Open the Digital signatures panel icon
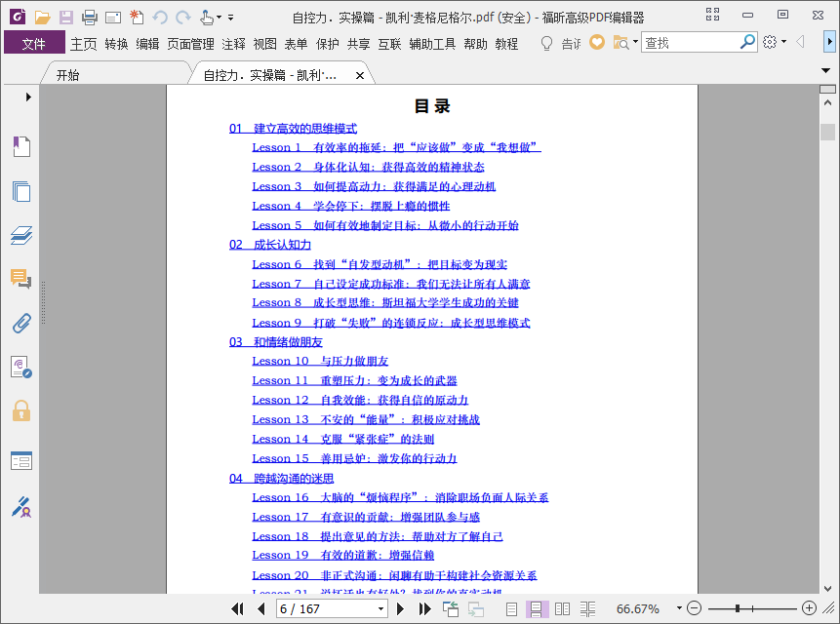 pos(21,368)
